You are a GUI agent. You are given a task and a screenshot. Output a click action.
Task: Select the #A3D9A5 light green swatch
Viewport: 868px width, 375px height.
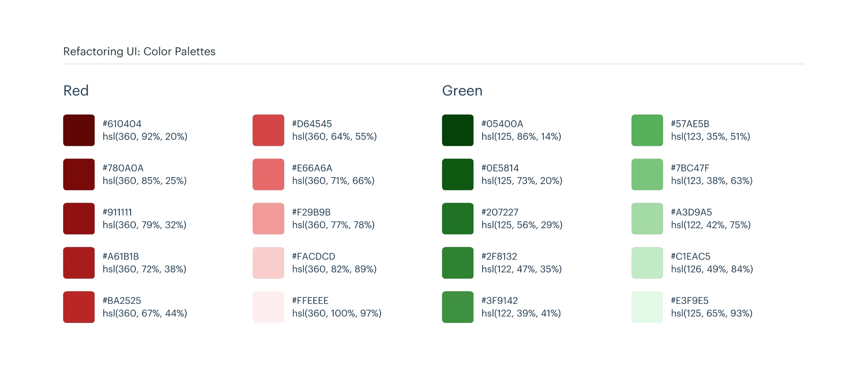(647, 219)
